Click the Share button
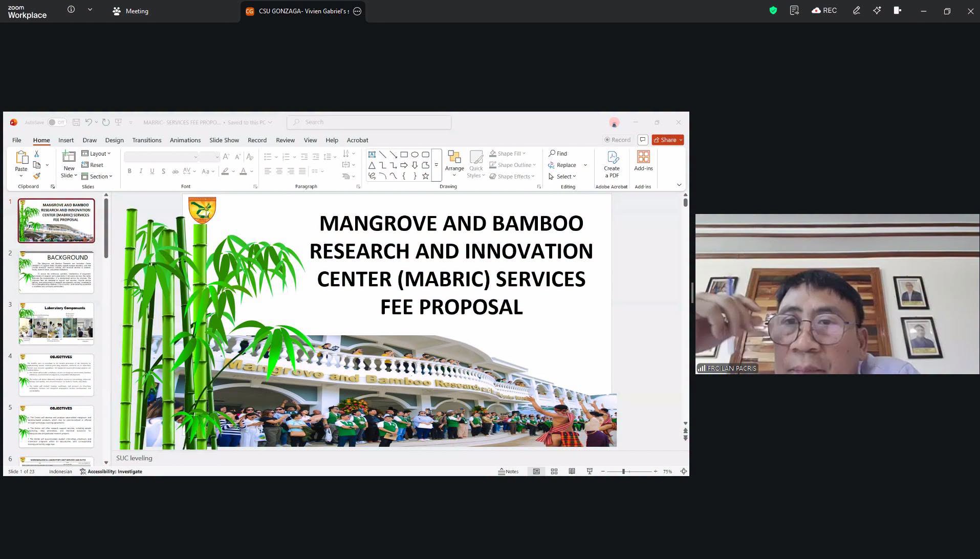980x559 pixels. pyautogui.click(x=668, y=140)
